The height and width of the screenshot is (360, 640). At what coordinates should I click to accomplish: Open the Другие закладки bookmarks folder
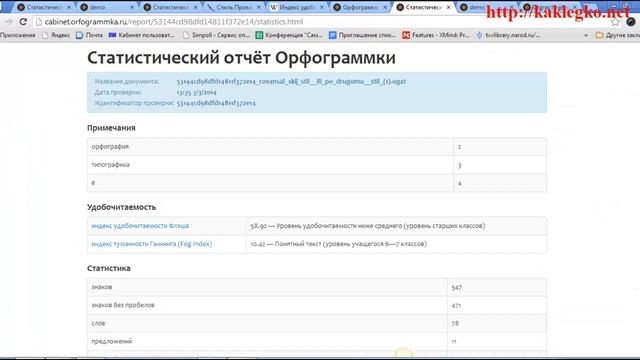click(x=618, y=36)
